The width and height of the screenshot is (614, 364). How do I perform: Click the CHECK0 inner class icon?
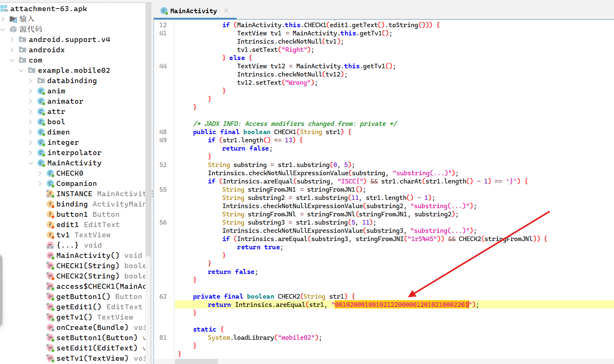click(x=50, y=173)
